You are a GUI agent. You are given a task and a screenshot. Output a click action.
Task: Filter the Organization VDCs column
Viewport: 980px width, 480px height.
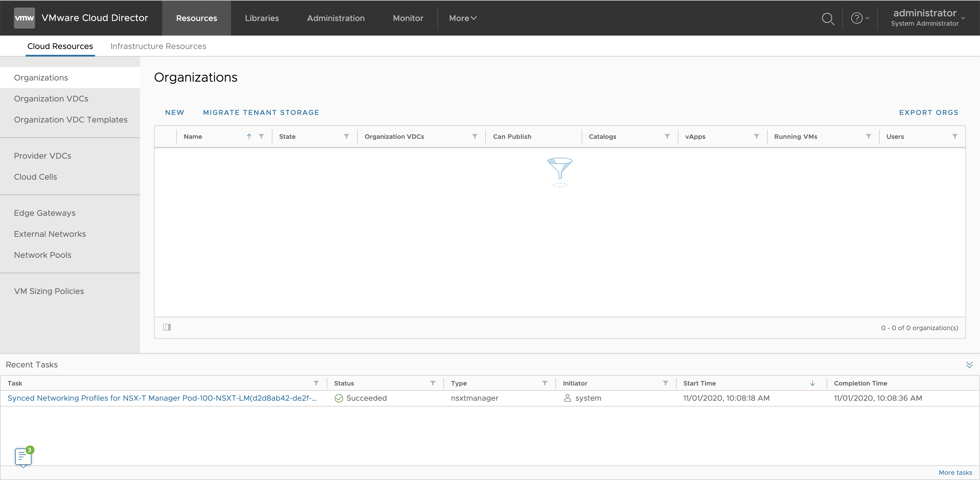(x=475, y=136)
